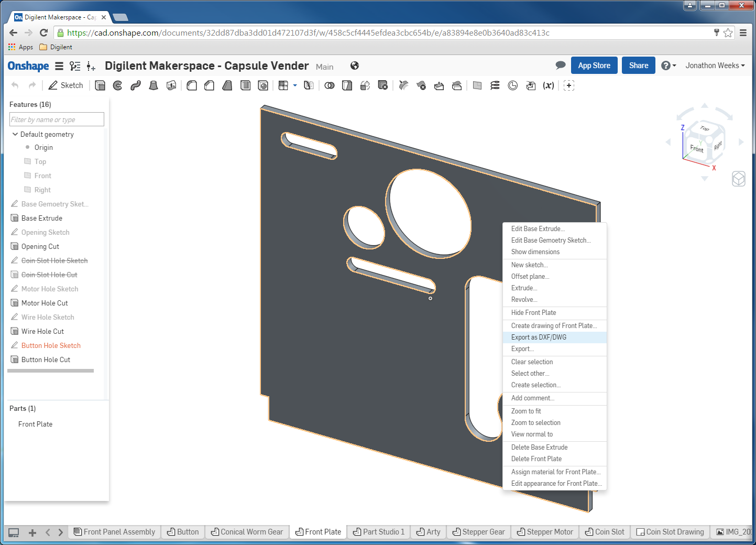756x545 pixels.
Task: Focus the Filter by name or type field
Action: coord(57,119)
